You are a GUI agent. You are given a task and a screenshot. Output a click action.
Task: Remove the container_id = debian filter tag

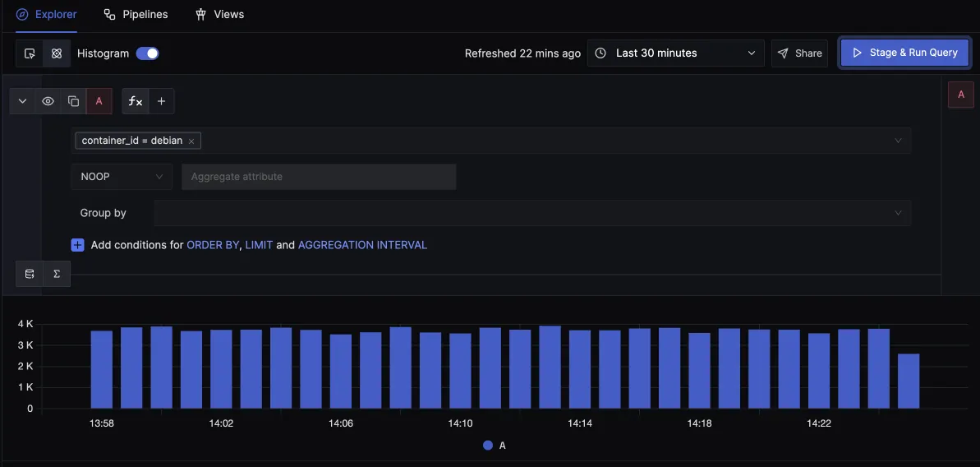pyautogui.click(x=191, y=141)
